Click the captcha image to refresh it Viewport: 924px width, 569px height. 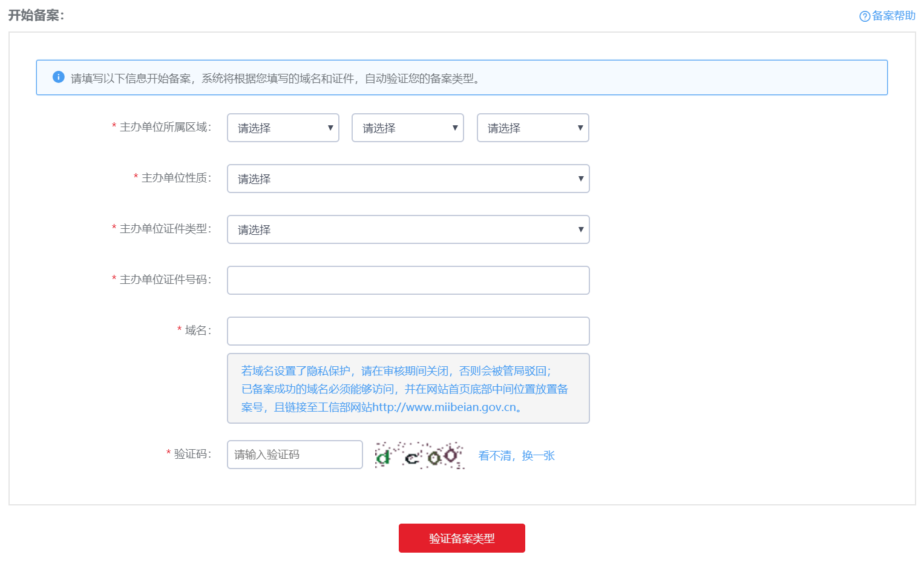(419, 455)
